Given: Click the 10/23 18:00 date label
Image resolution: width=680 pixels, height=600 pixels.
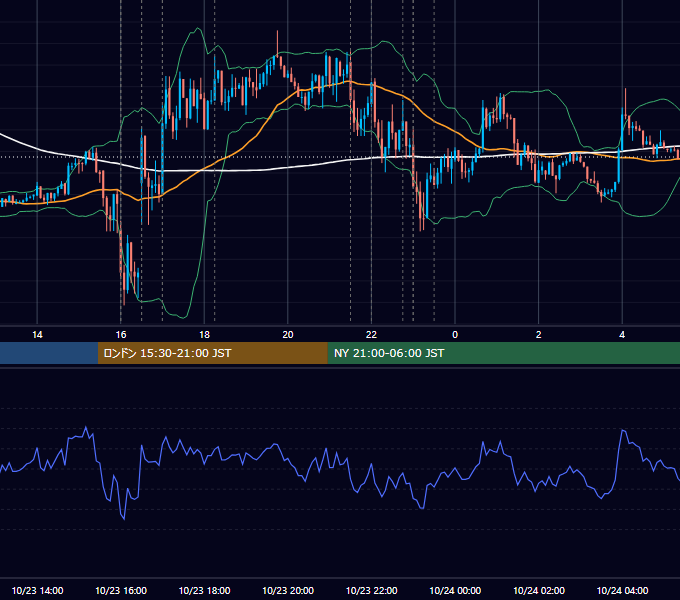Looking at the screenshot, I should pos(204,590).
